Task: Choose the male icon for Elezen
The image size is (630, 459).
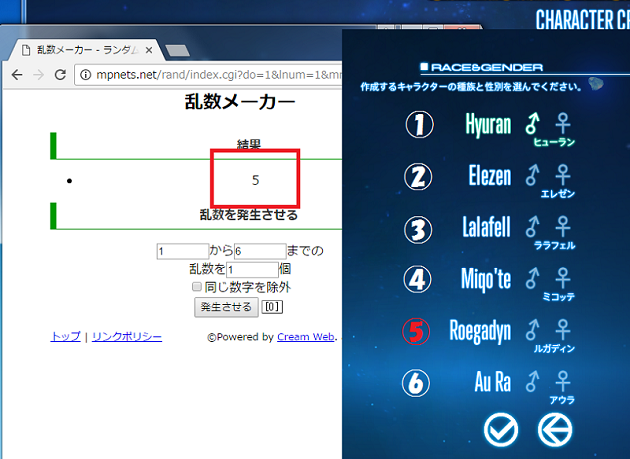Action: pyautogui.click(x=532, y=175)
